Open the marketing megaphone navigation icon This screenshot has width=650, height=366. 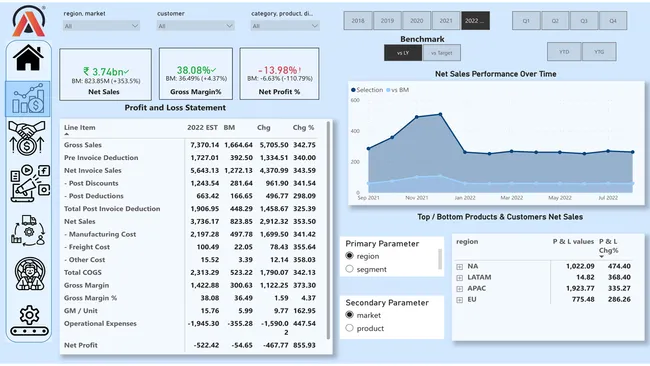[30, 183]
